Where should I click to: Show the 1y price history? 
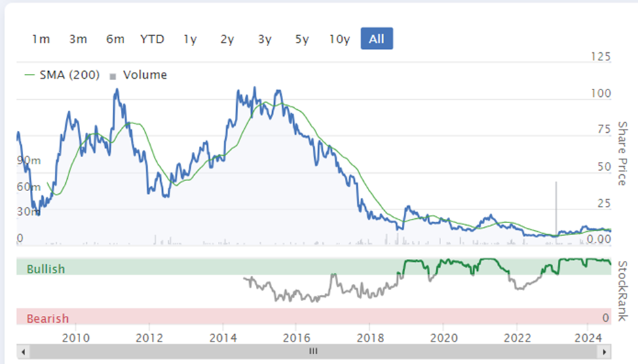[x=190, y=39]
